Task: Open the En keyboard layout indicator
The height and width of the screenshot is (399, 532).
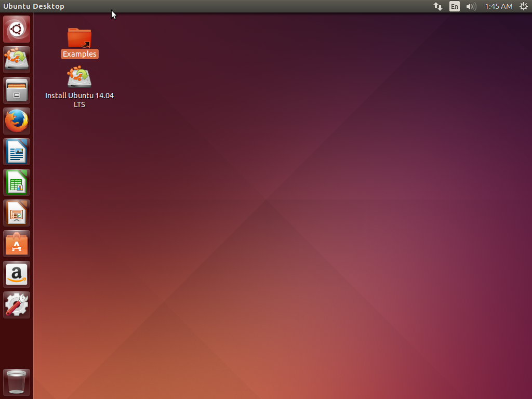Action: 454,6
